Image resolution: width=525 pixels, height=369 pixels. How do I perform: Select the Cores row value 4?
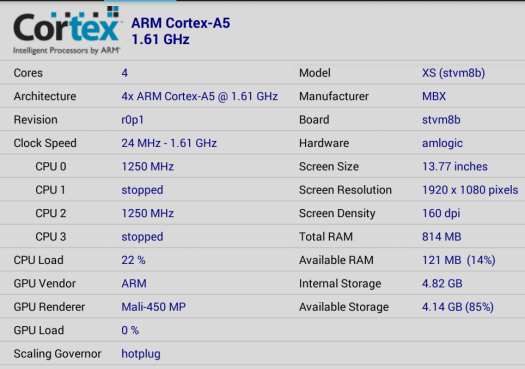tap(125, 73)
